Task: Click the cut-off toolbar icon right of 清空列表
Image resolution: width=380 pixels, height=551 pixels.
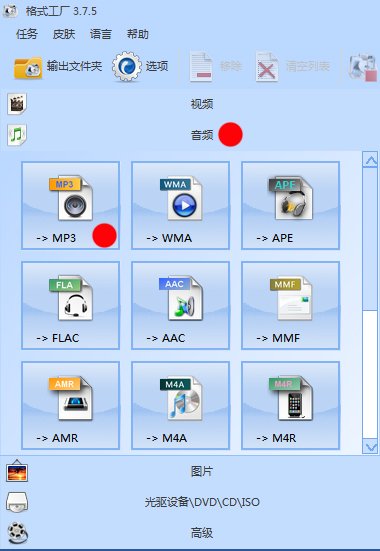Action: (363, 67)
